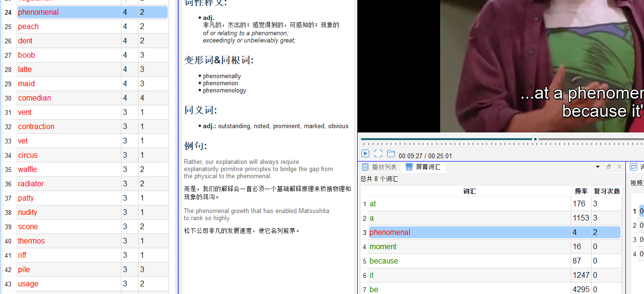Image resolution: width=644 pixels, height=294 pixels.
Task: Select 'radiator' in the left word list
Action: coord(31,183)
